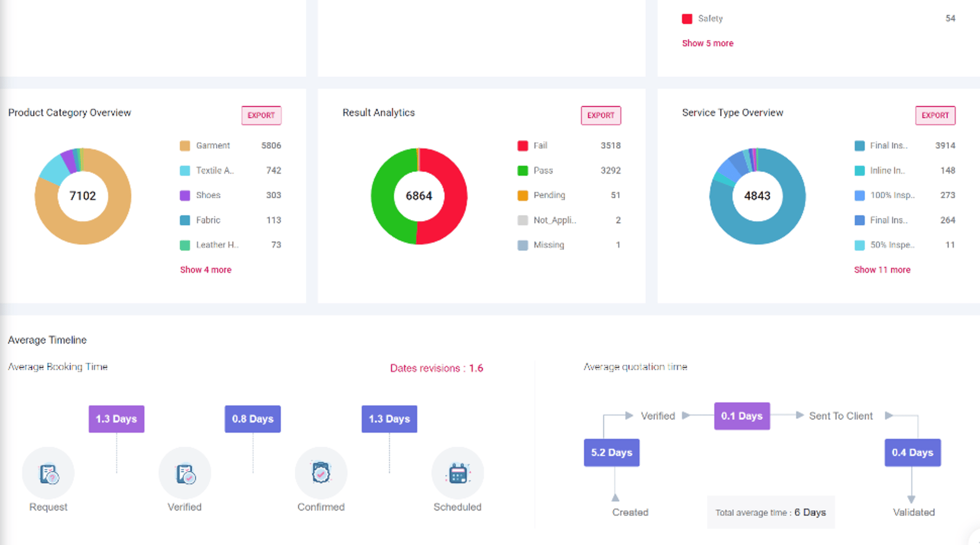This screenshot has height=545, width=980.
Task: Click the Safety value 54
Action: pyautogui.click(x=950, y=19)
